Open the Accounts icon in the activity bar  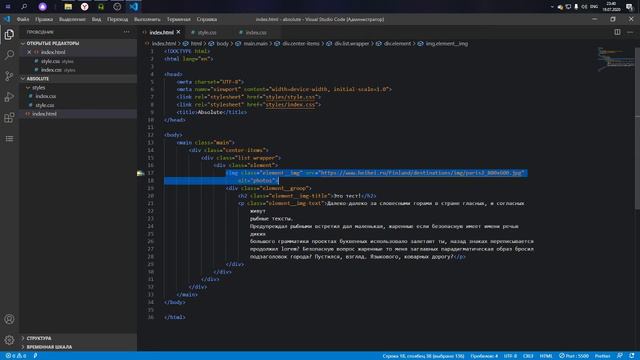9,319
